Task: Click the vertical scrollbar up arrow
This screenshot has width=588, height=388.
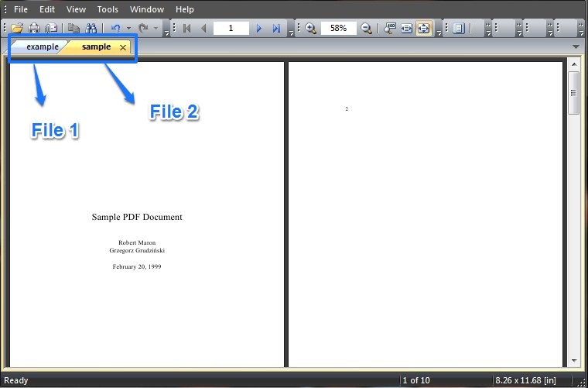Action: pyautogui.click(x=574, y=64)
